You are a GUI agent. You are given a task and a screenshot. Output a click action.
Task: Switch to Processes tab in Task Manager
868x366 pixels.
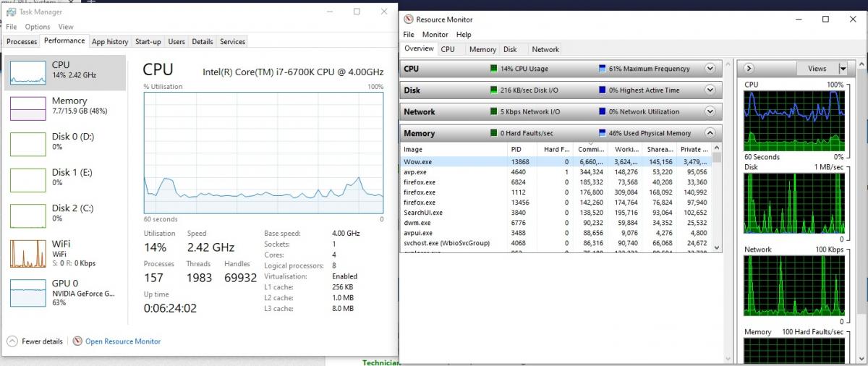pos(22,42)
